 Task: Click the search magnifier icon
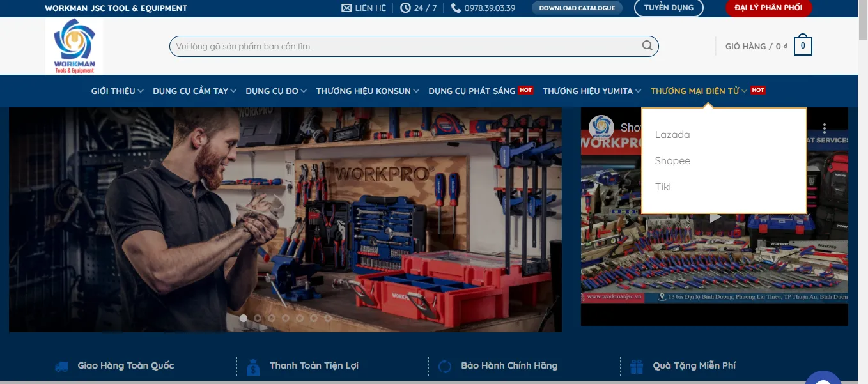pyautogui.click(x=647, y=46)
